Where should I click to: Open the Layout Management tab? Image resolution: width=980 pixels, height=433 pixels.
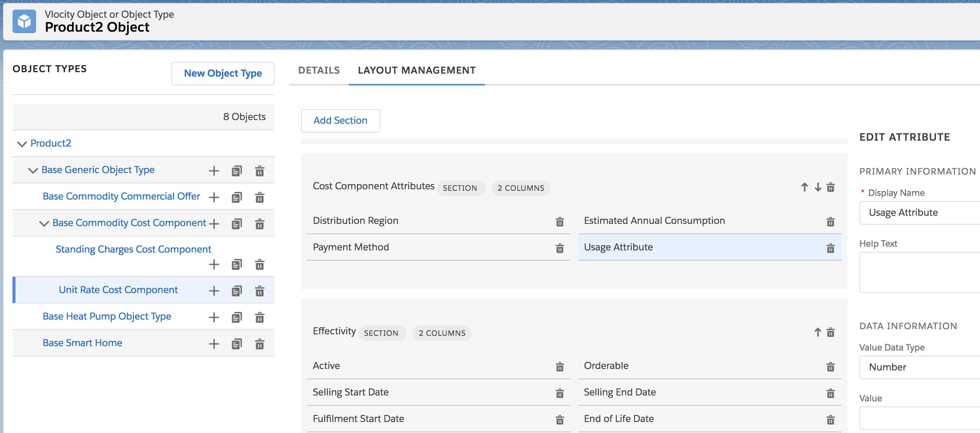point(416,70)
